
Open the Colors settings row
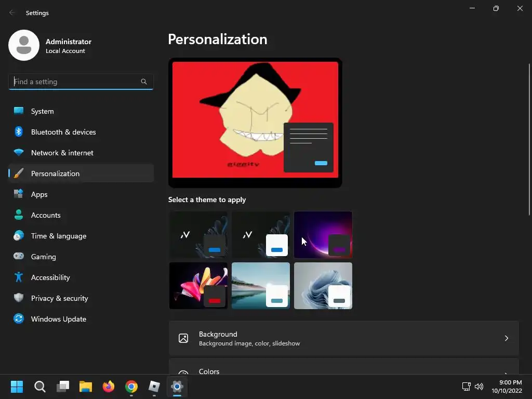click(344, 366)
